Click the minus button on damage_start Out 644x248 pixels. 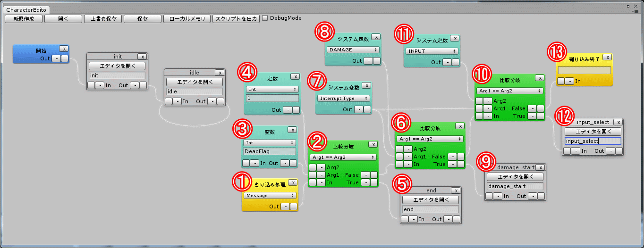[x=533, y=196]
